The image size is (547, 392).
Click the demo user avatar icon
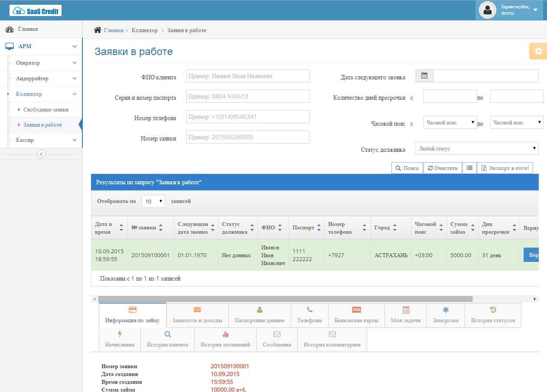click(x=488, y=10)
